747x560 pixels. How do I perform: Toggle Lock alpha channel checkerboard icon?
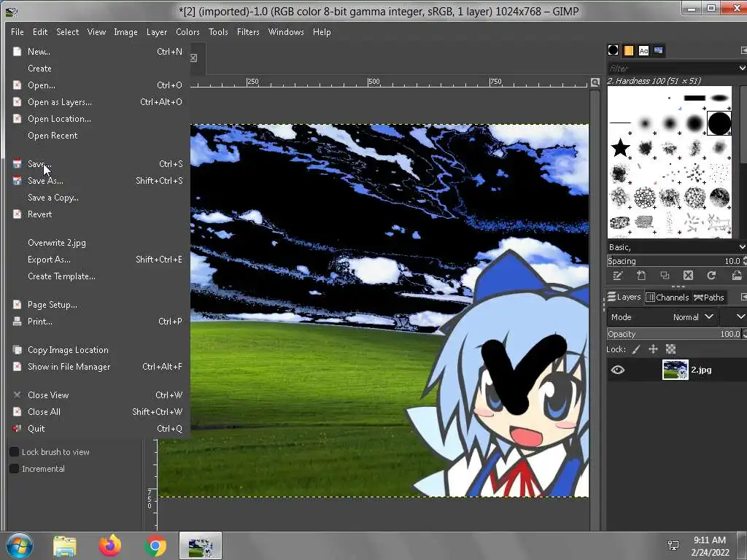coord(671,349)
